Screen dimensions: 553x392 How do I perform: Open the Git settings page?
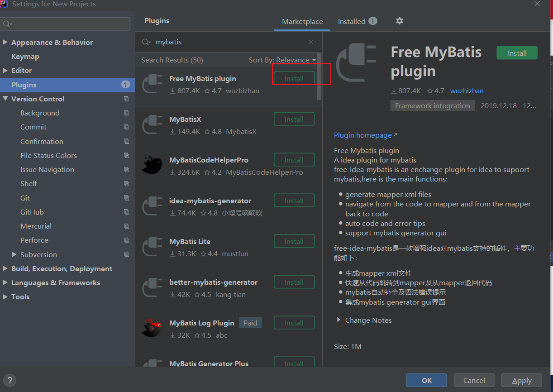tap(25, 198)
